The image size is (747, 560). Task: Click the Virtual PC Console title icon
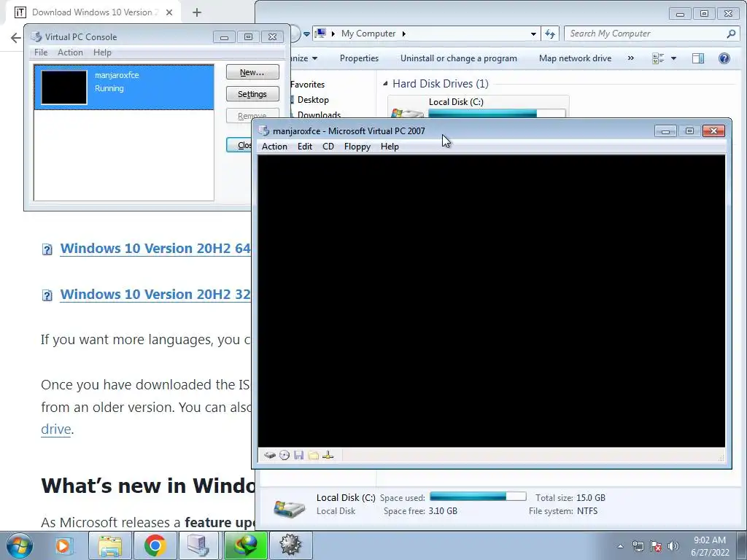click(x=36, y=36)
